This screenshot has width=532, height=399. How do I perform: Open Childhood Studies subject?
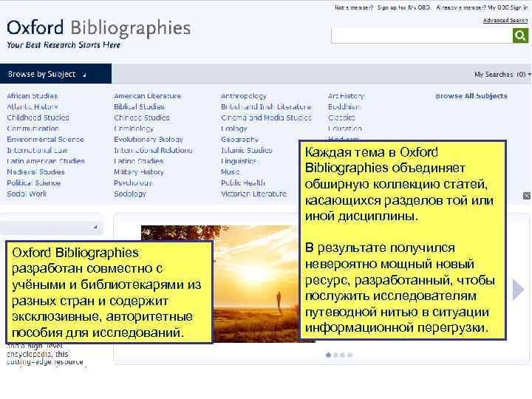38,117
